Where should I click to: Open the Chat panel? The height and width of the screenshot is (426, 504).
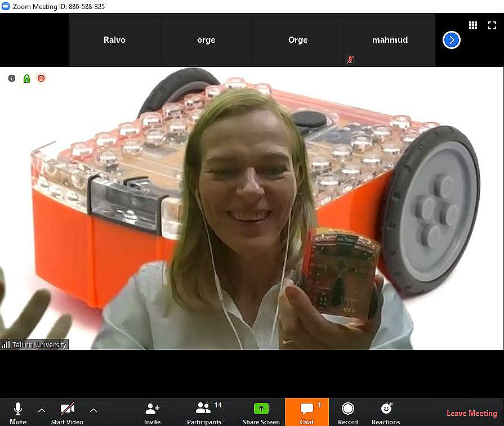pyautogui.click(x=307, y=412)
